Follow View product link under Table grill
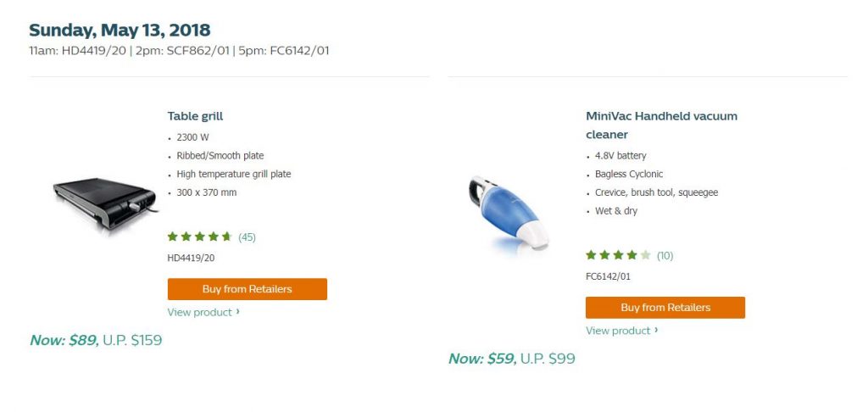 200,312
